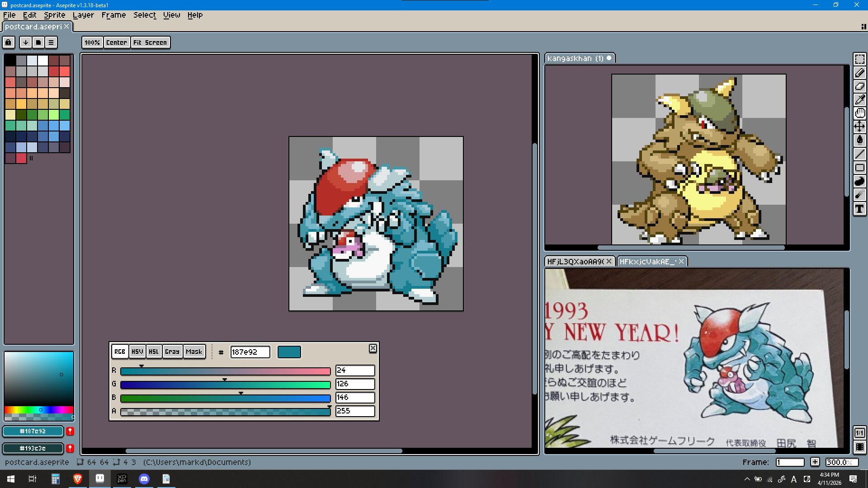Select the Rectangular Marquee tool
This screenshot has height=488, width=868.
pyautogui.click(x=859, y=59)
